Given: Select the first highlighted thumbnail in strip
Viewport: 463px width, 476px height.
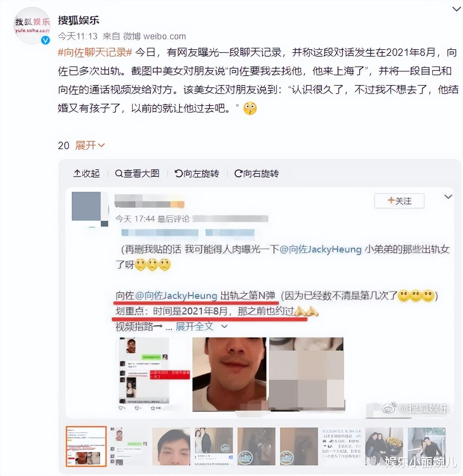Looking at the screenshot, I should [x=86, y=446].
